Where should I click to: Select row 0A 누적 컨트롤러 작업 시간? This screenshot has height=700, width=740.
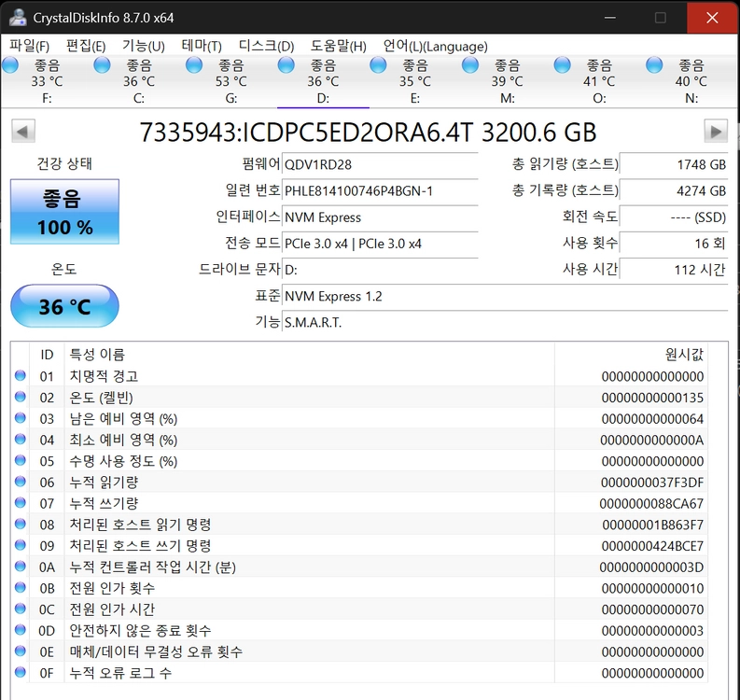(x=359, y=567)
